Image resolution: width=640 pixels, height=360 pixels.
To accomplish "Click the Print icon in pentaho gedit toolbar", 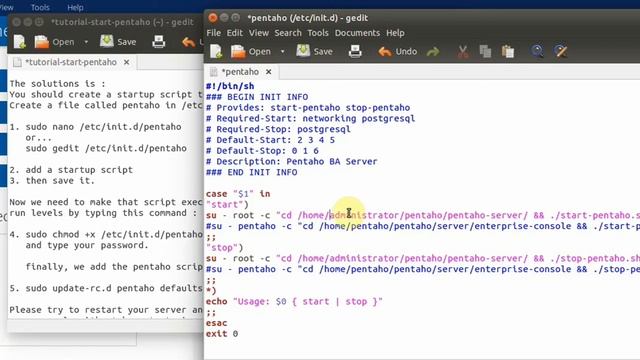I will coord(355,51).
